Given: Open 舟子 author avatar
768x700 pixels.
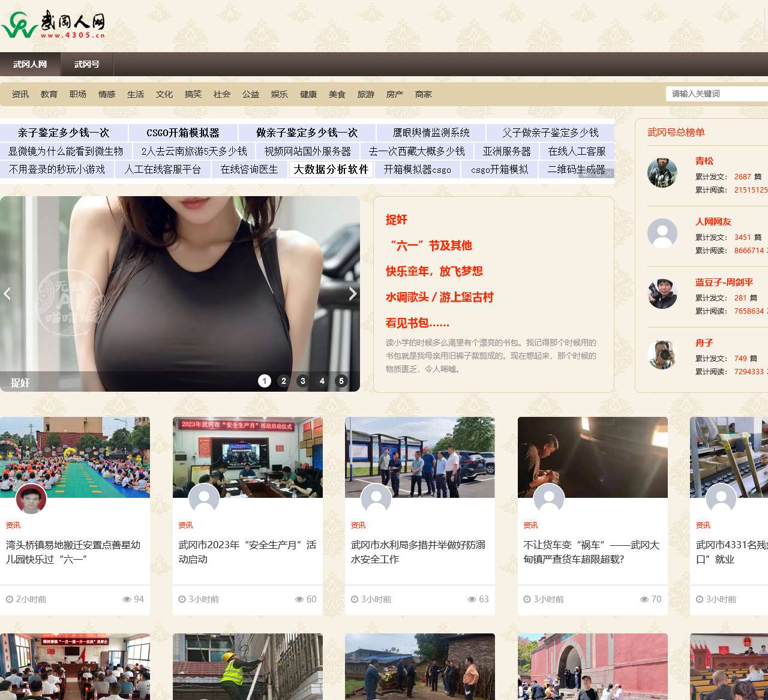Looking at the screenshot, I should 662,354.
